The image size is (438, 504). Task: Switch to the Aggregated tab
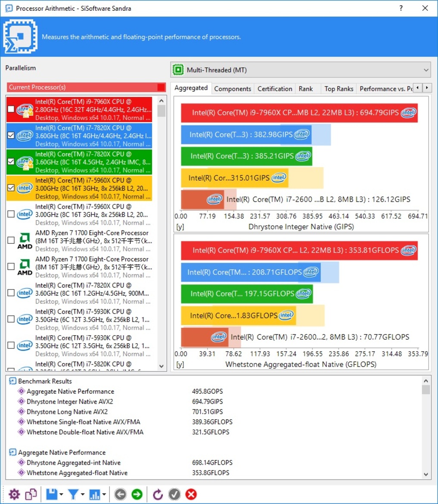tap(191, 88)
